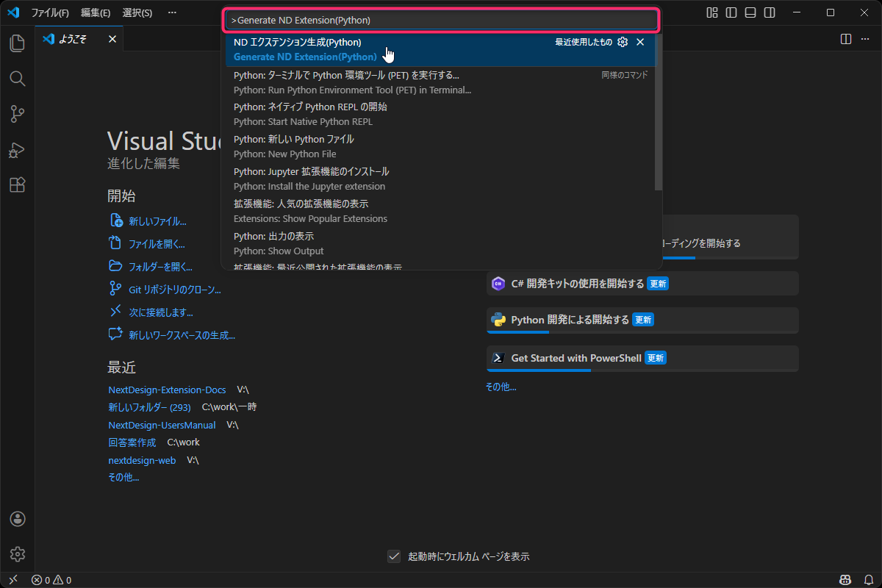
Task: Configure keybinding gear for ND Extension command
Action: pyautogui.click(x=623, y=42)
